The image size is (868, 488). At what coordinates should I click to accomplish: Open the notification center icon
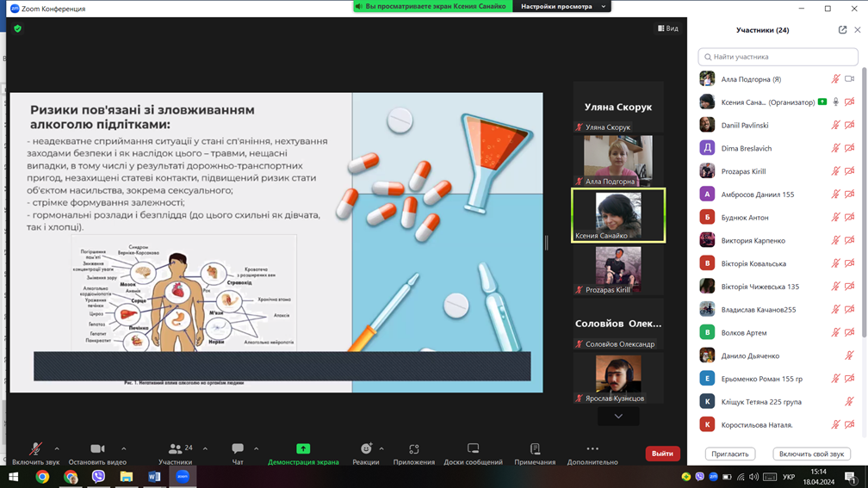click(851, 477)
